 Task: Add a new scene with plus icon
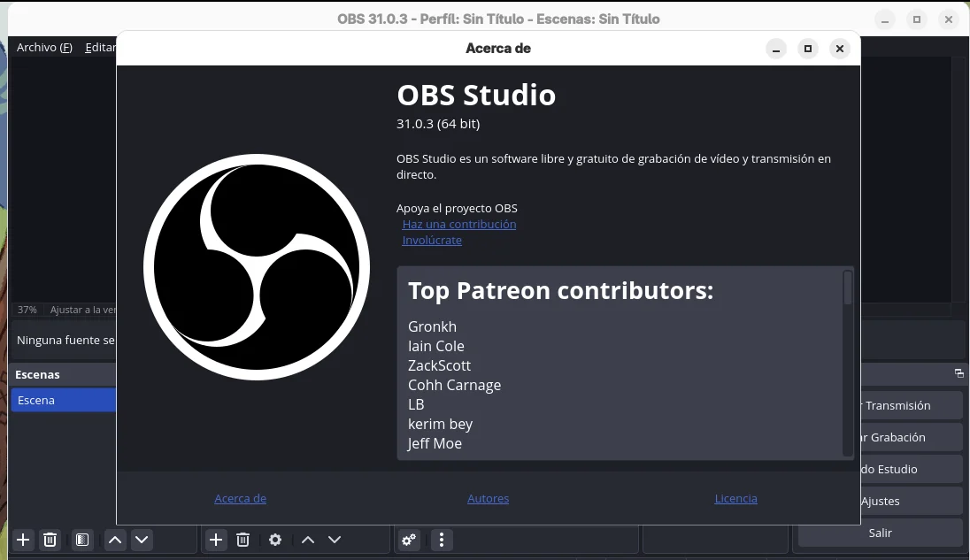click(x=23, y=540)
